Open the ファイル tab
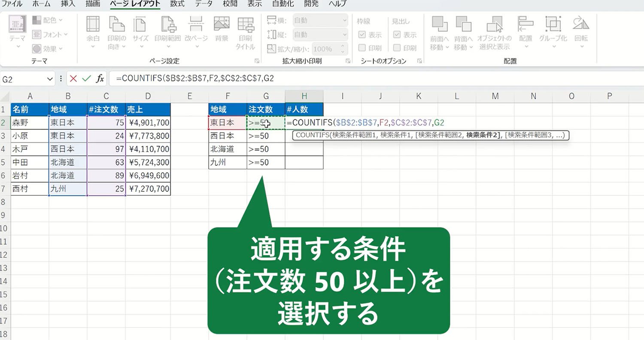This screenshot has height=340, width=644. [x=13, y=4]
